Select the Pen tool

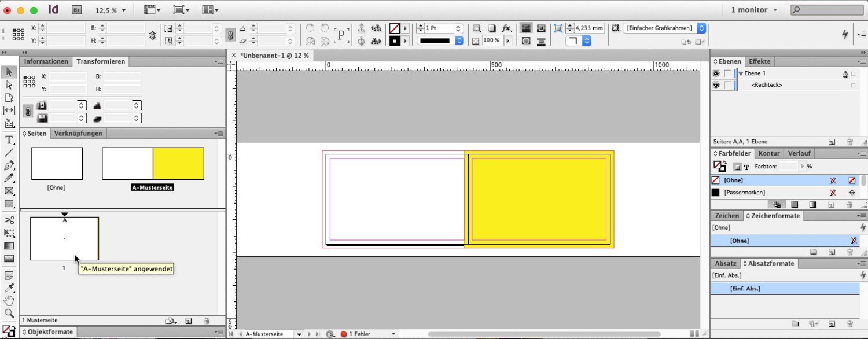click(x=9, y=165)
